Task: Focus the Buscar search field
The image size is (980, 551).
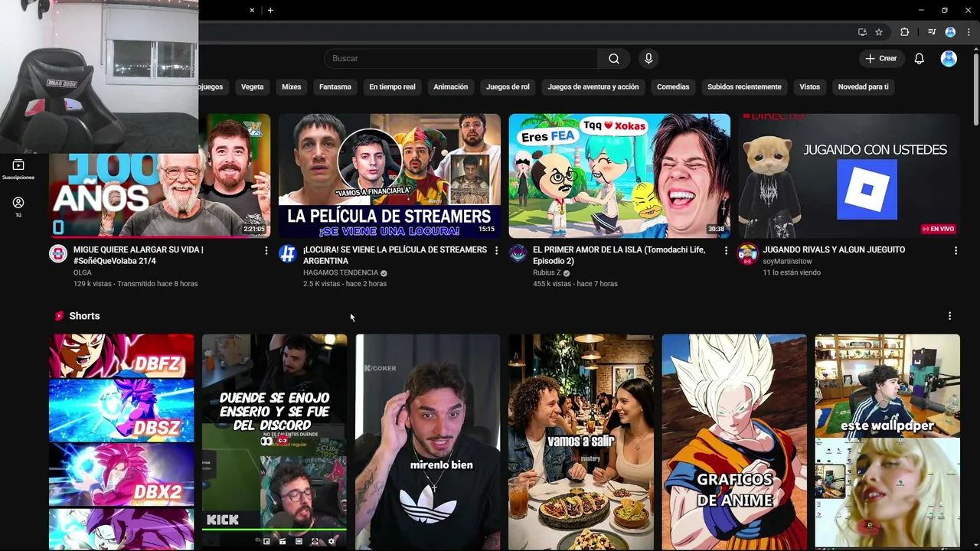Action: click(x=461, y=59)
